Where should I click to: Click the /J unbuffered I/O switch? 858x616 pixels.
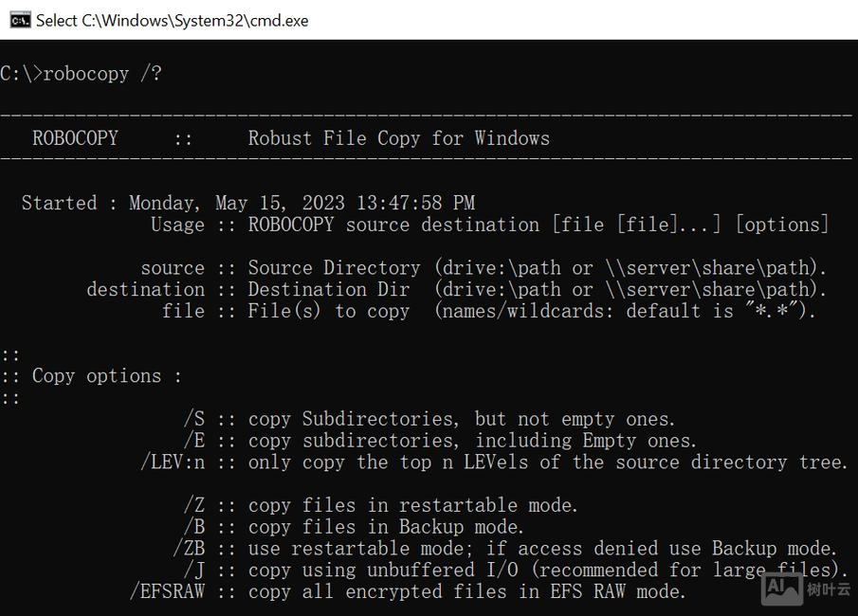click(194, 571)
